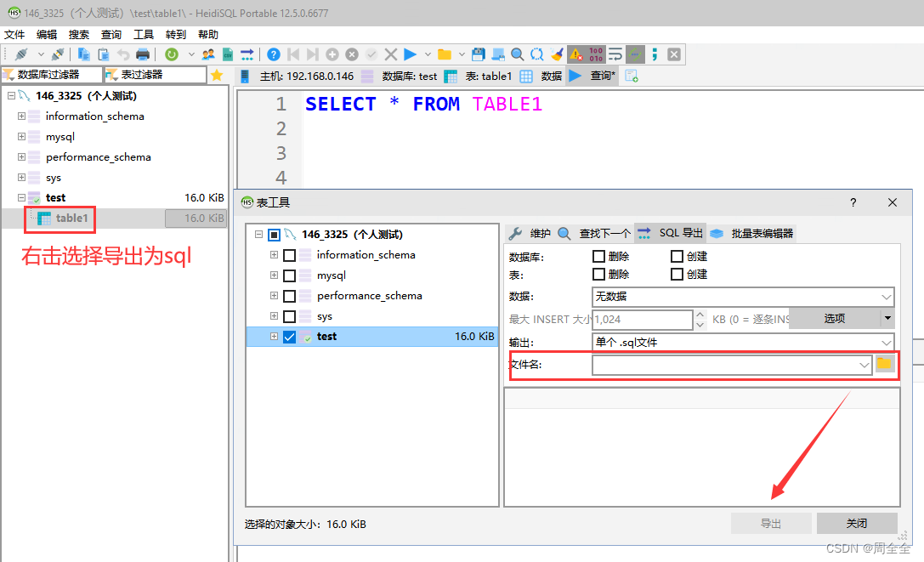Screen dimensions: 924x562
Task: Expand performance_schema in left database tree
Action: (x=22, y=156)
